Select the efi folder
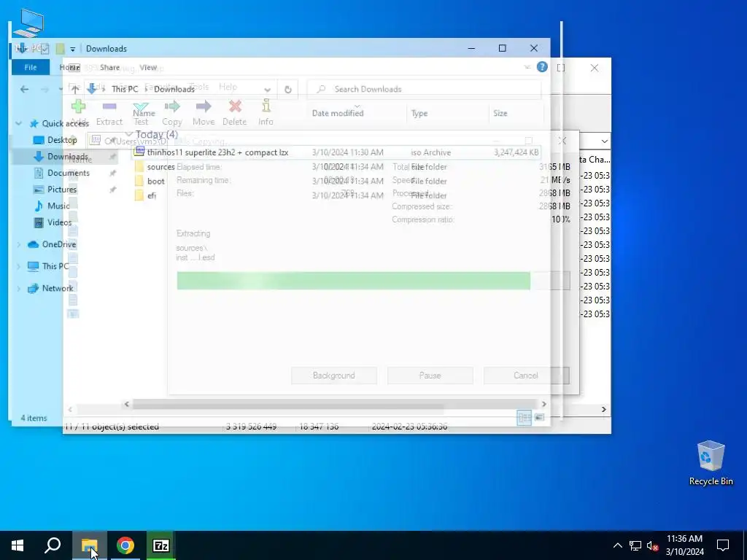 coord(152,195)
